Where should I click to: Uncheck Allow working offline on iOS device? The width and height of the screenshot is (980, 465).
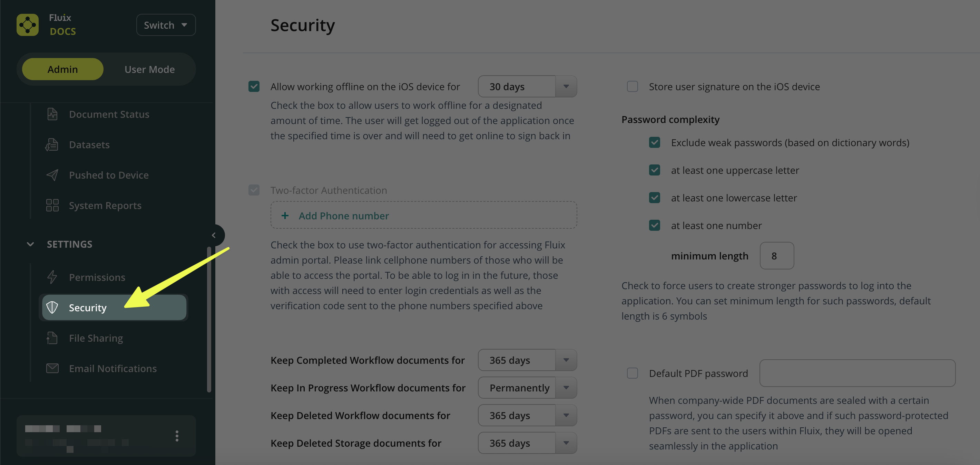tap(254, 86)
